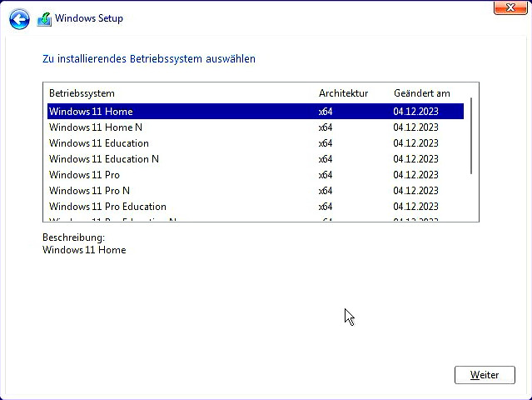
Task: Select the Windows 11 Home N row
Action: 256,127
